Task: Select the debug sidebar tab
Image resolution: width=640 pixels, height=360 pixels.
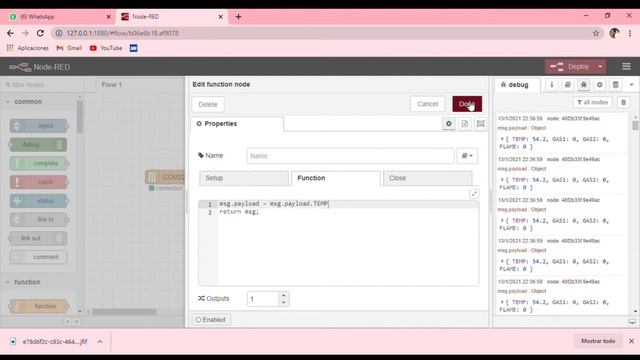Action: pos(517,85)
